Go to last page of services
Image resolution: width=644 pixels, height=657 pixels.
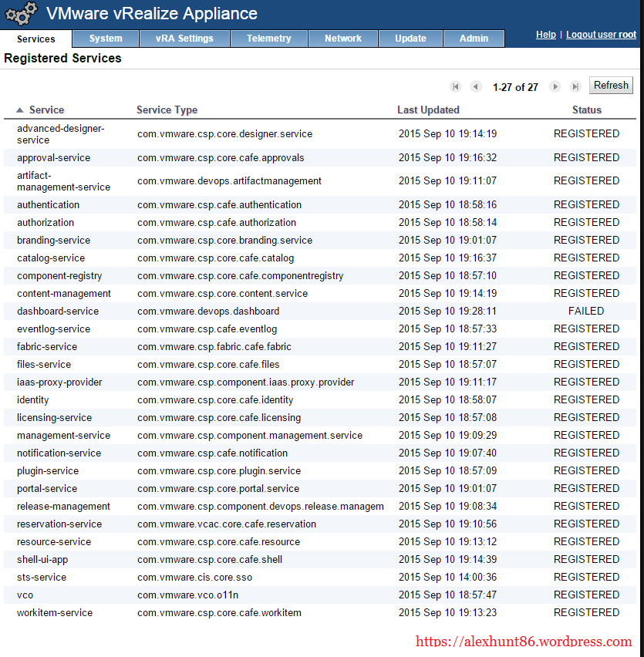tap(575, 86)
